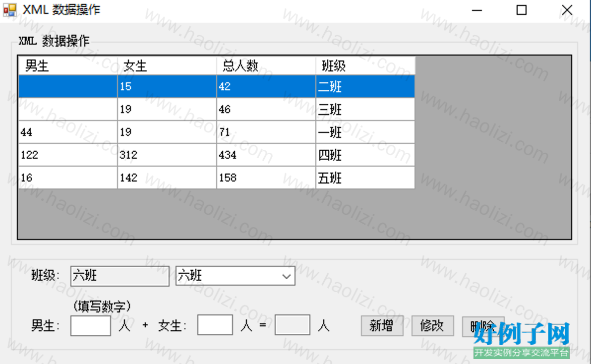This screenshot has width=591, height=364.
Task: Maximize the XML 数据操作 window
Action: 522,10
